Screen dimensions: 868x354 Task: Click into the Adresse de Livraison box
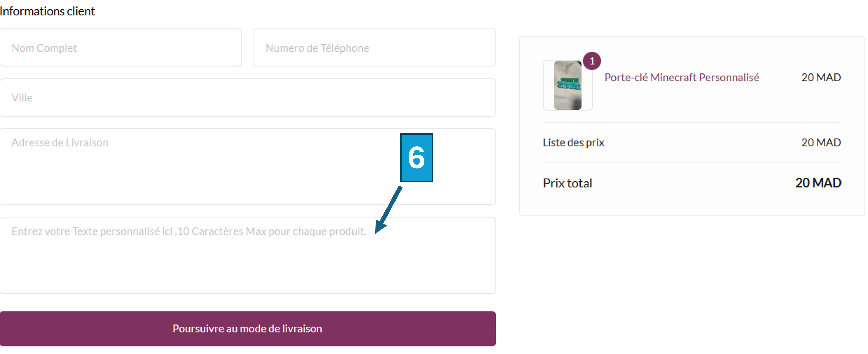[202, 168]
